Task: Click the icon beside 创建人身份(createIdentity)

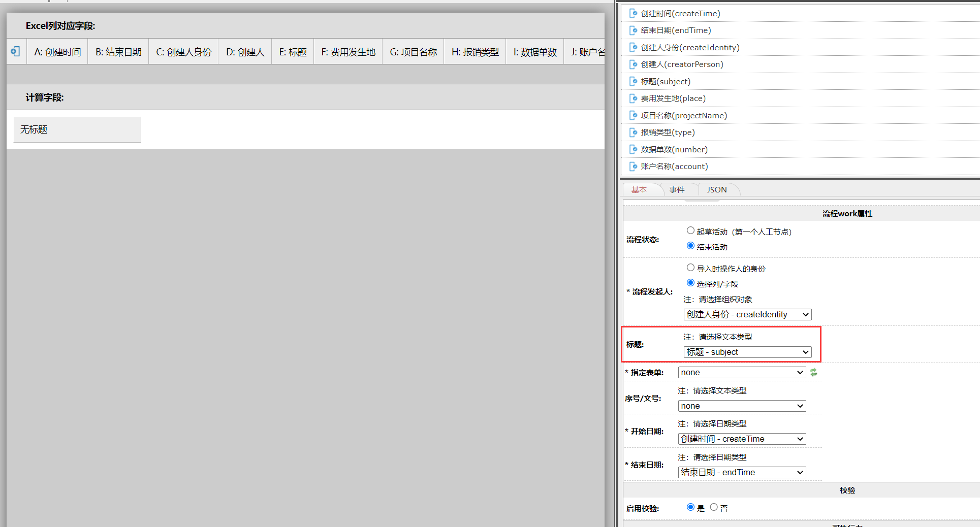Action: [x=633, y=48]
